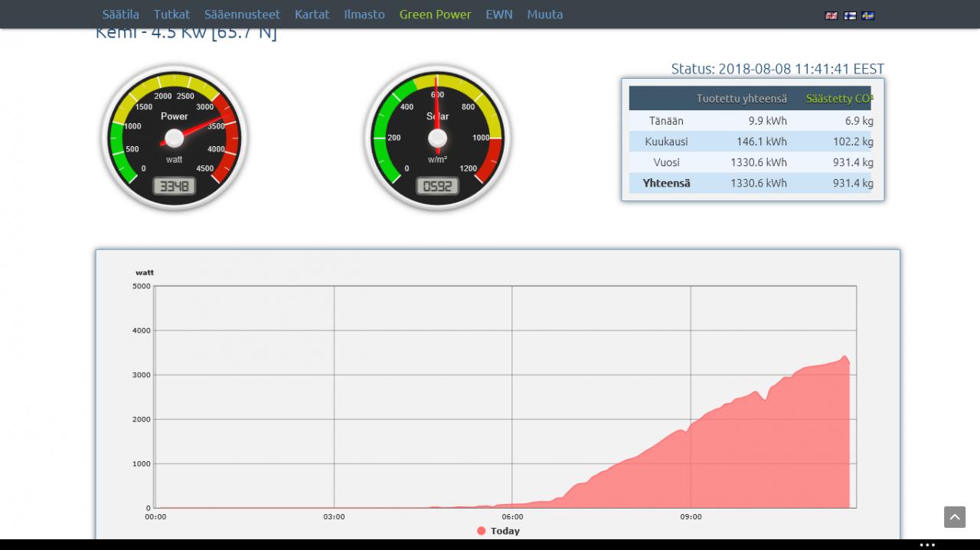980x550 pixels.
Task: Select the 3348 digital readout on Power gauge
Action: pyautogui.click(x=175, y=186)
